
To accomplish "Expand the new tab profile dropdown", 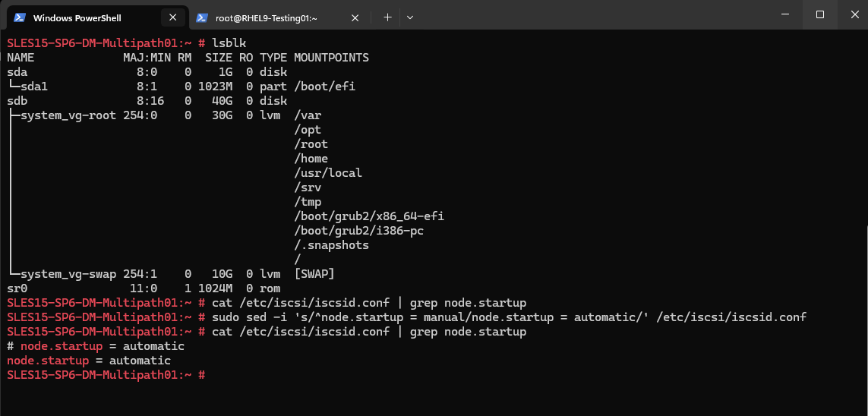I will pos(409,17).
